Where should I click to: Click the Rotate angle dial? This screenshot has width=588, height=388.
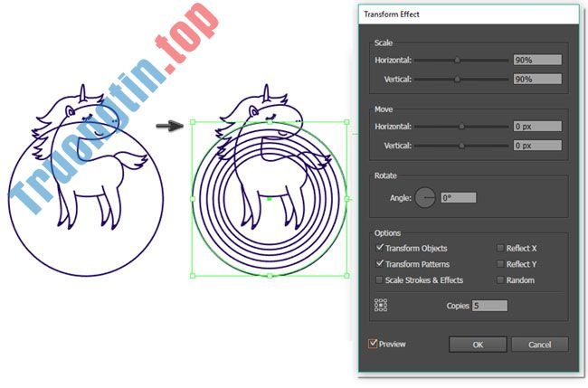point(425,197)
